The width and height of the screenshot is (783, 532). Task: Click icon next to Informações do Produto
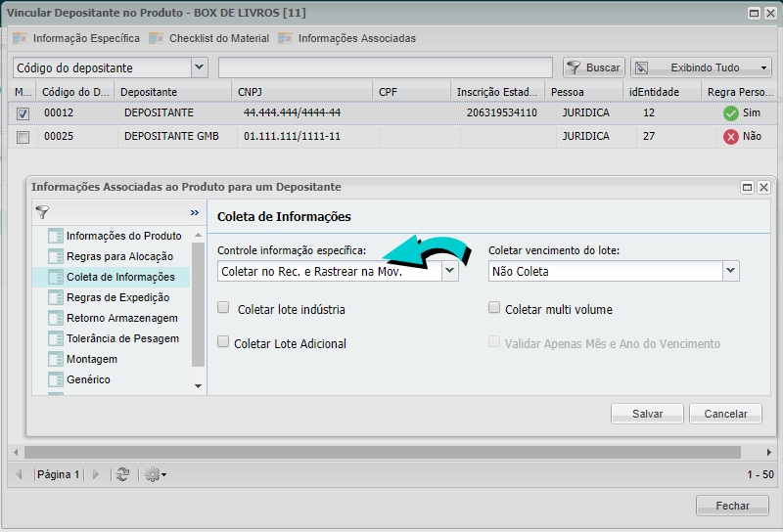coord(56,236)
